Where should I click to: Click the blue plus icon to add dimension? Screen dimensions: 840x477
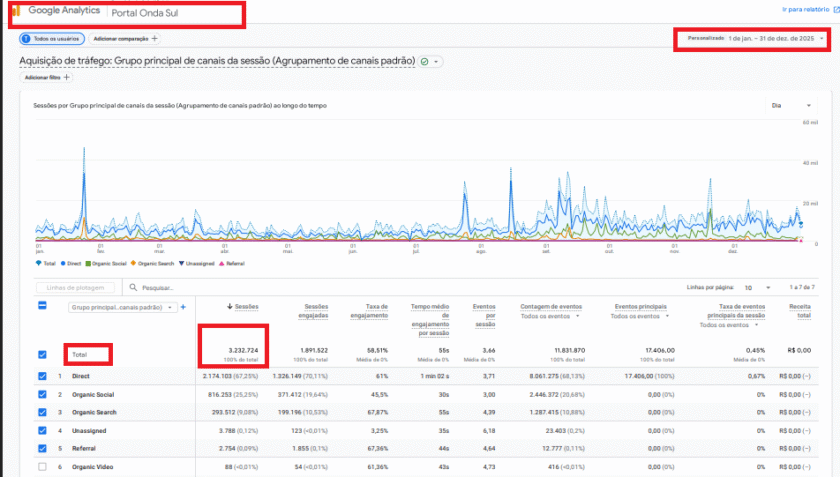pos(183,307)
